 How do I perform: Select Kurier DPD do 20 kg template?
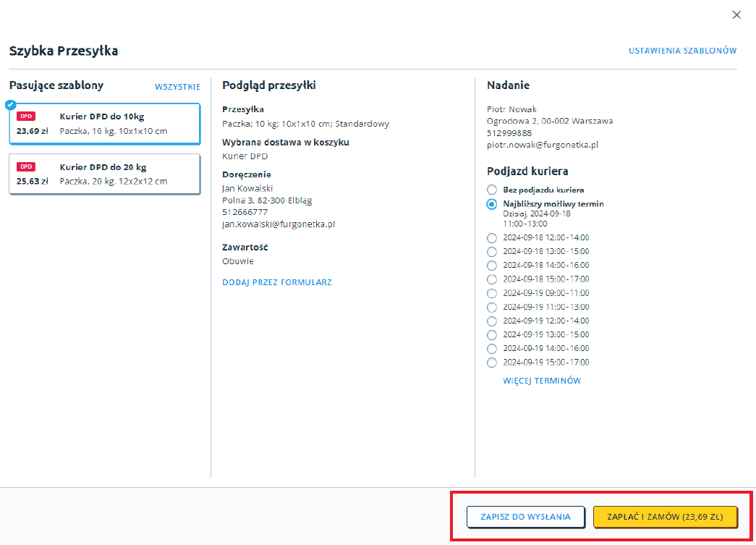click(105, 174)
